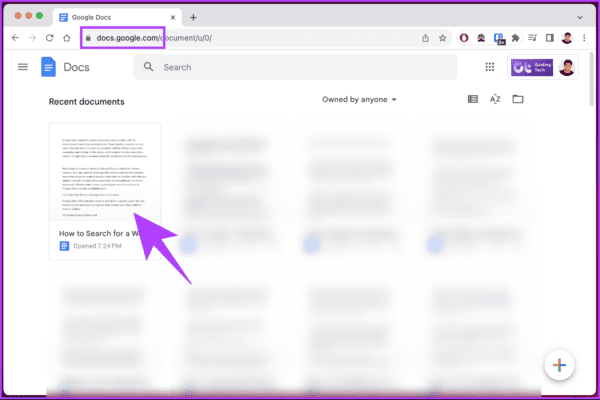Open the Docs main menu hamburger icon
This screenshot has height=400, width=600.
point(22,67)
